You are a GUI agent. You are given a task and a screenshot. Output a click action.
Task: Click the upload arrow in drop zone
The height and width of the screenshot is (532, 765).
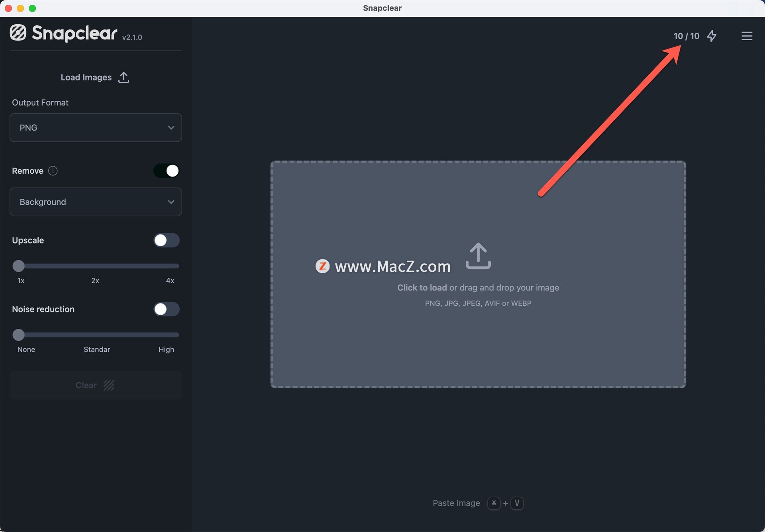point(478,256)
